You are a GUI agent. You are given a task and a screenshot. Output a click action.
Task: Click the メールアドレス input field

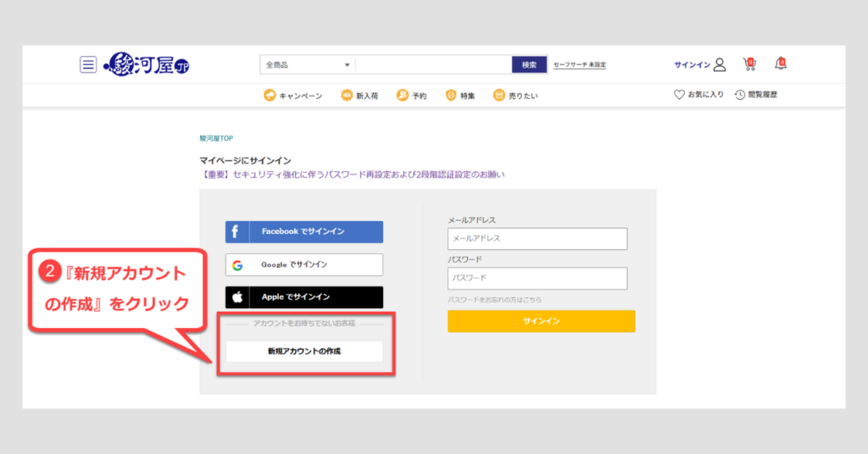coord(537,239)
